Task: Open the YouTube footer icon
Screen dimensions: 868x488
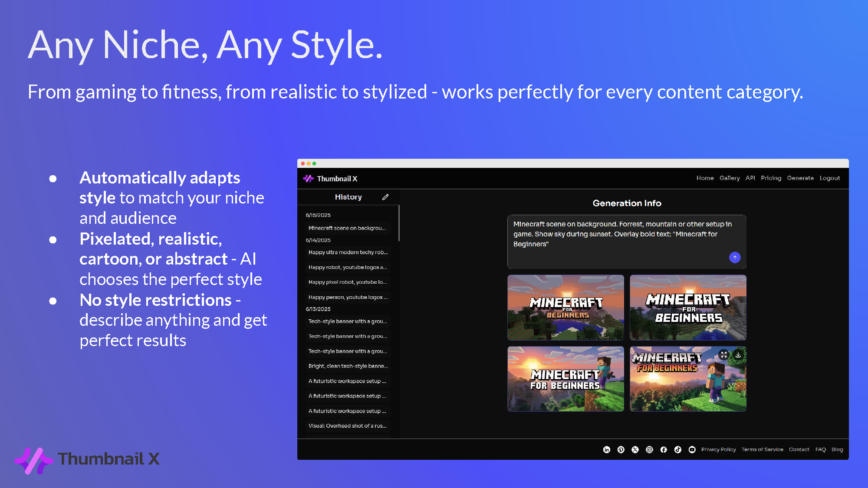Action: pos(692,450)
